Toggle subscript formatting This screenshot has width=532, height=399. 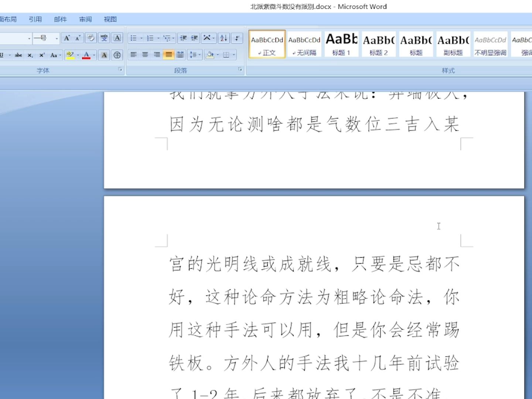pos(30,55)
